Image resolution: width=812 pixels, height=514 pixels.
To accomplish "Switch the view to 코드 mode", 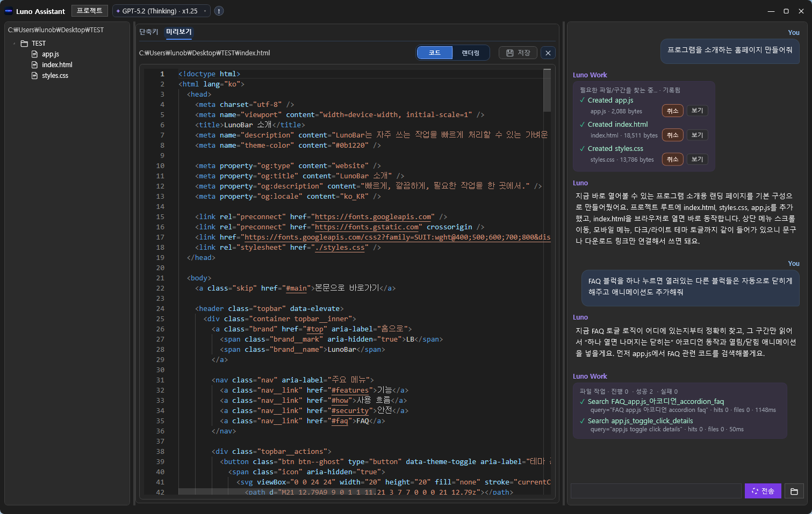I will (435, 53).
